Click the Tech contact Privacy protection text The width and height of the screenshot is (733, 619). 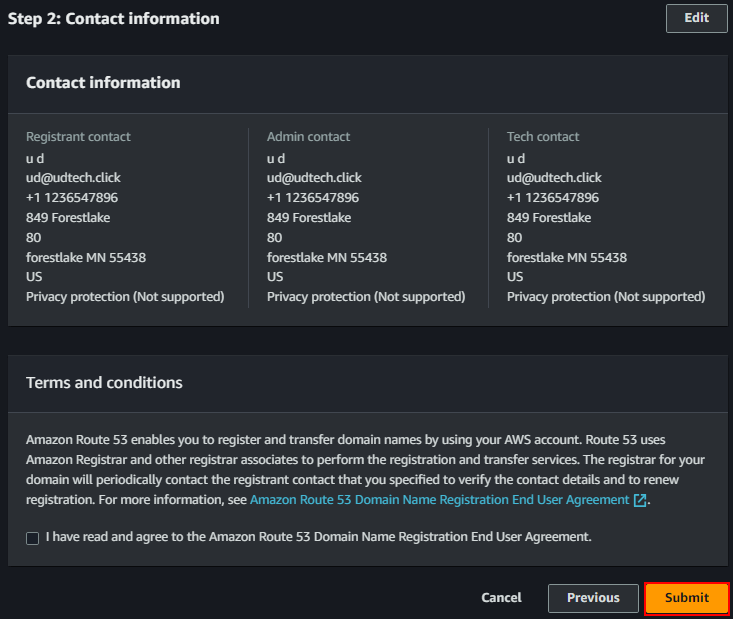(x=606, y=297)
